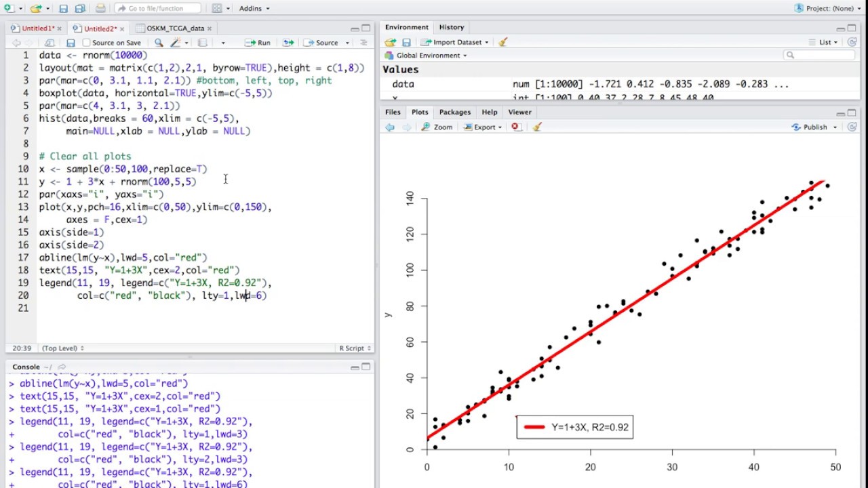Close the Untitled1 tab

click(x=60, y=28)
